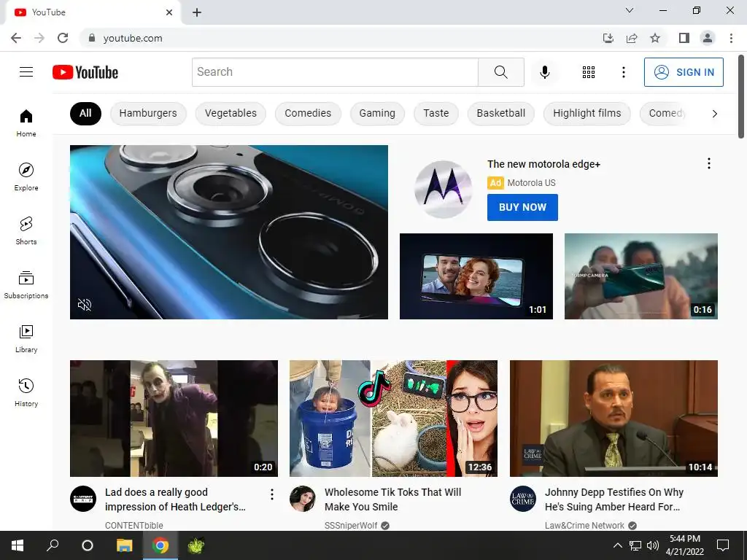This screenshot has width=747, height=560.
Task: Show more category chips with arrow
Action: point(714,113)
